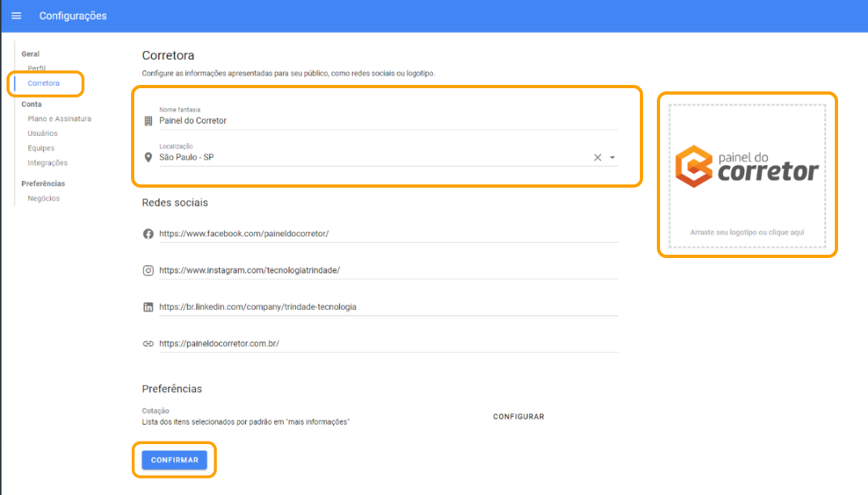Open Plano e Assinatura settings
This screenshot has width=868, height=495.
59,118
